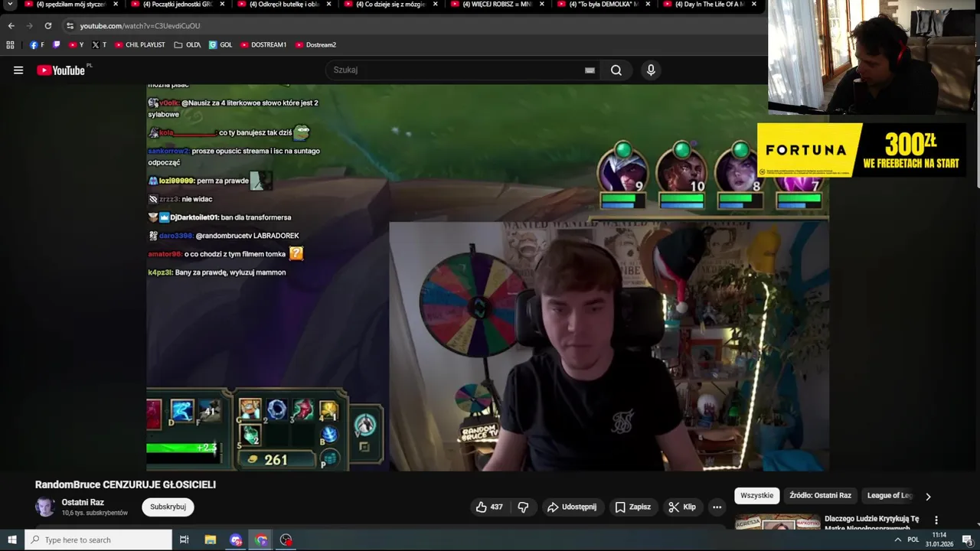Show more filter chips with right arrow
Image resolution: width=980 pixels, height=551 pixels.
pyautogui.click(x=928, y=496)
